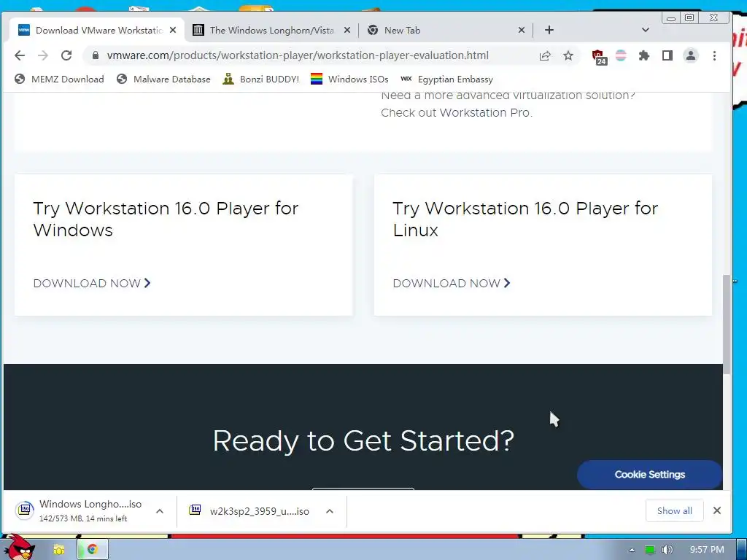Screen dimensions: 747x560
Task: Toggle the browser side panel icon
Action: point(667,55)
